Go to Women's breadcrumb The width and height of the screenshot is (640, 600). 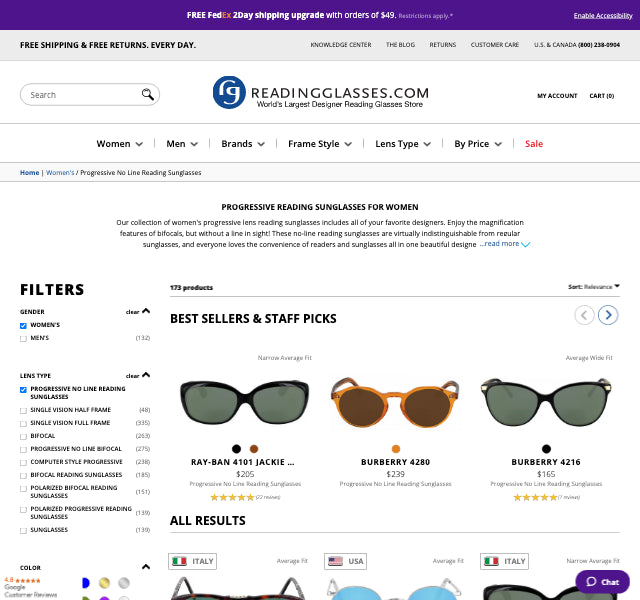[x=60, y=172]
